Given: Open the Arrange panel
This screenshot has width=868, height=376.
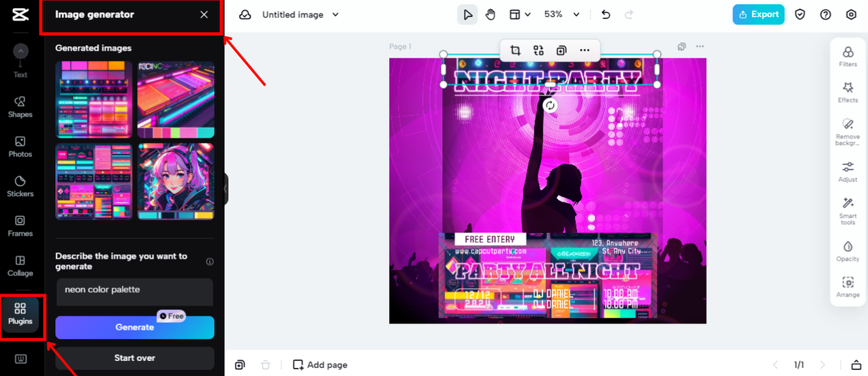Looking at the screenshot, I should tap(848, 287).
